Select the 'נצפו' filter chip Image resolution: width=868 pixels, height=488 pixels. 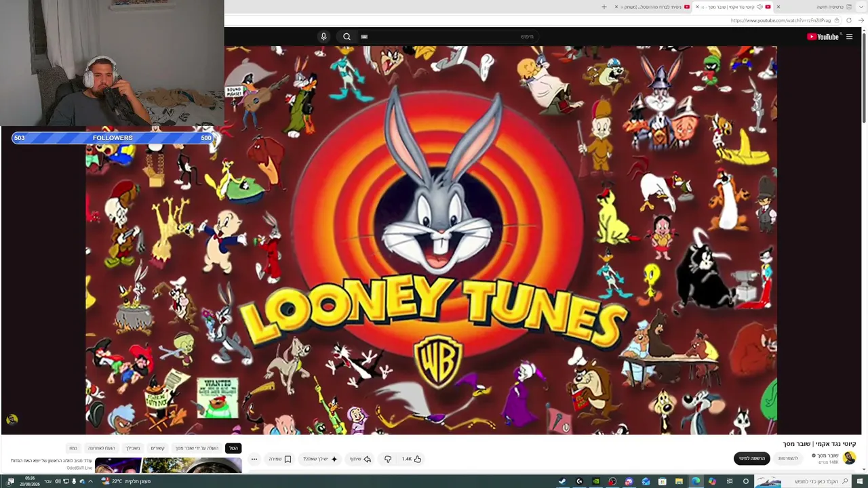73,448
